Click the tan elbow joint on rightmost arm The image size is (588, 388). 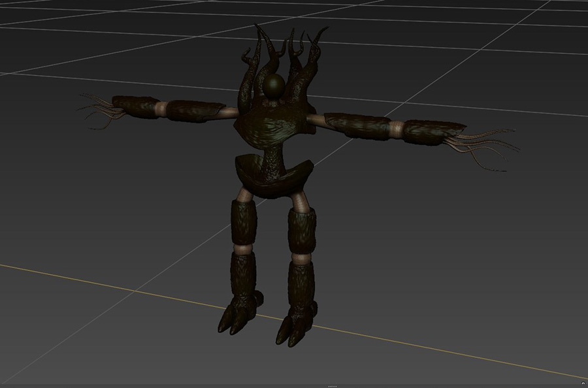[396, 128]
